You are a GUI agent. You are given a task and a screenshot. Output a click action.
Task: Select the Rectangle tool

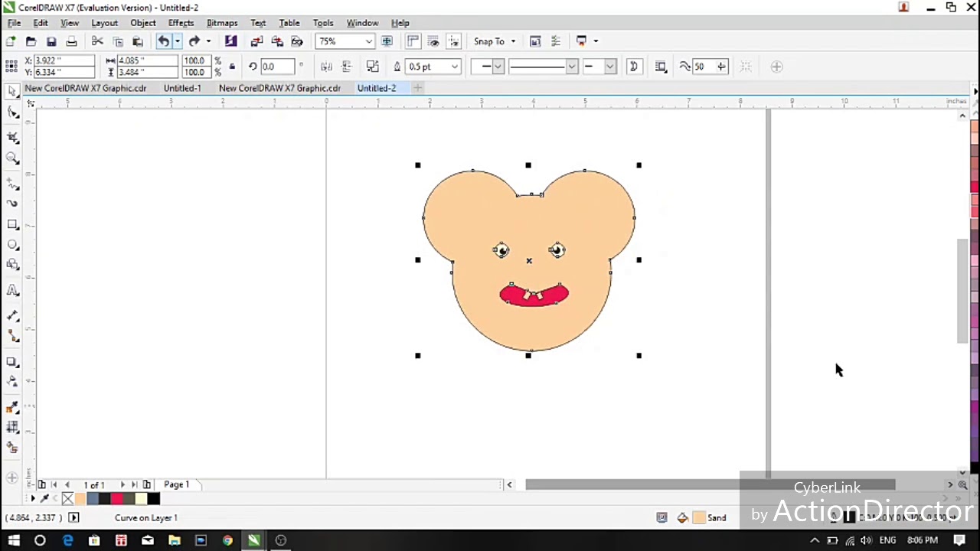click(x=12, y=224)
